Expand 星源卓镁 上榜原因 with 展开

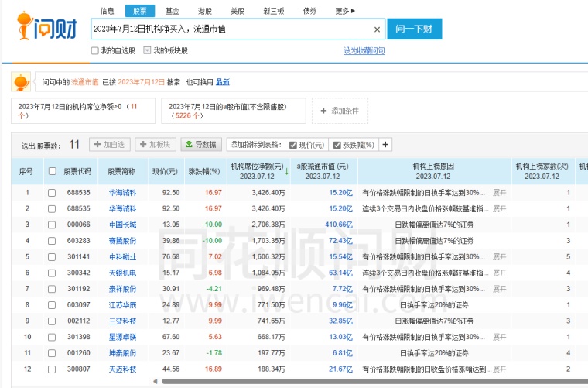tap(500, 337)
